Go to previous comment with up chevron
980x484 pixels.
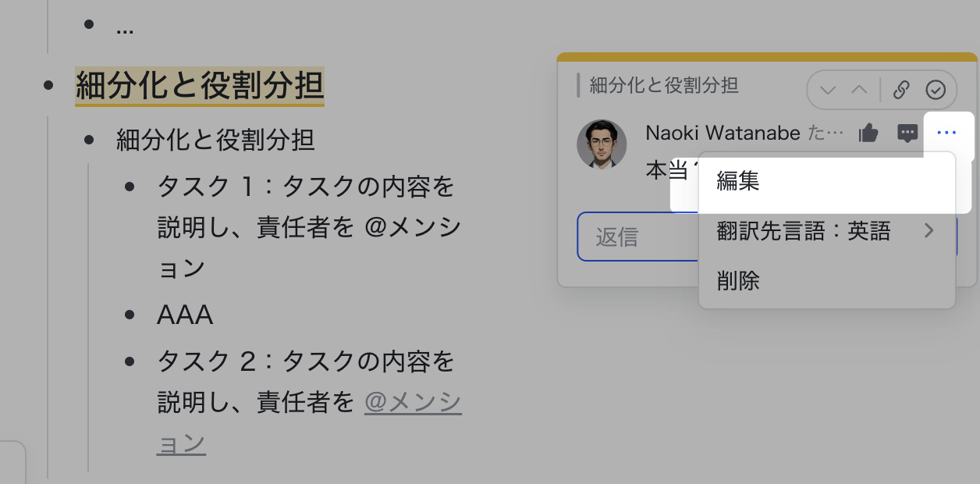(859, 91)
